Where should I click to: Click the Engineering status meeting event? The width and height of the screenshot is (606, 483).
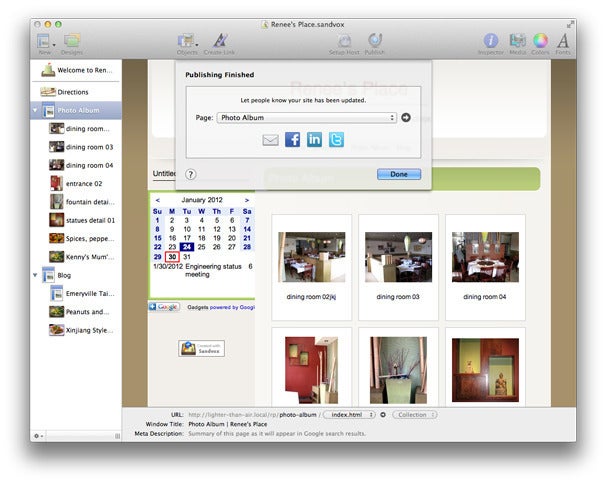coord(213,270)
